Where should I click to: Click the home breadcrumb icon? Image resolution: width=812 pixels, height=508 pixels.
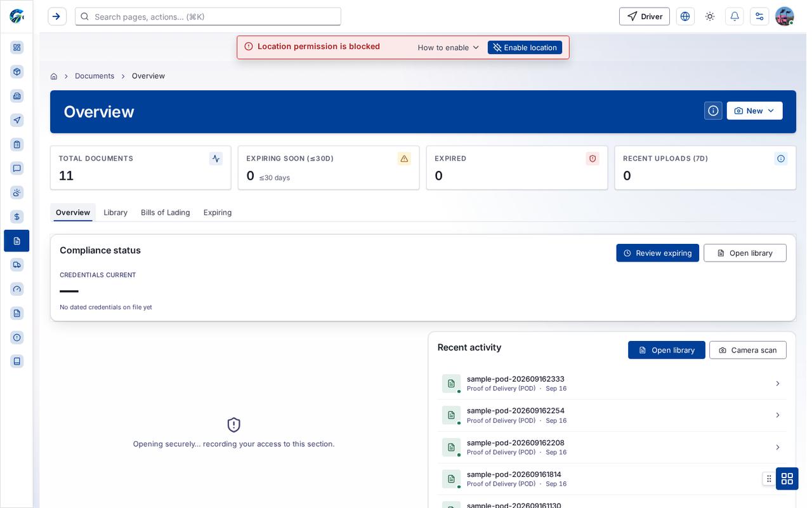tap(54, 76)
